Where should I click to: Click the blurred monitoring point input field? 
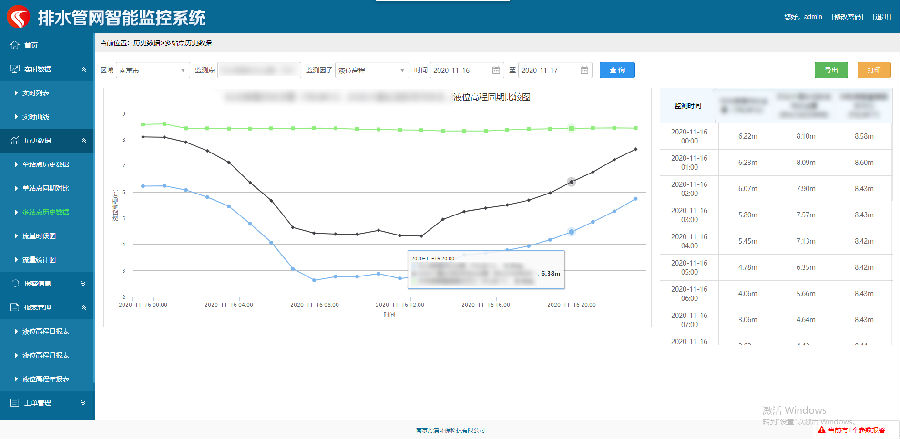259,70
